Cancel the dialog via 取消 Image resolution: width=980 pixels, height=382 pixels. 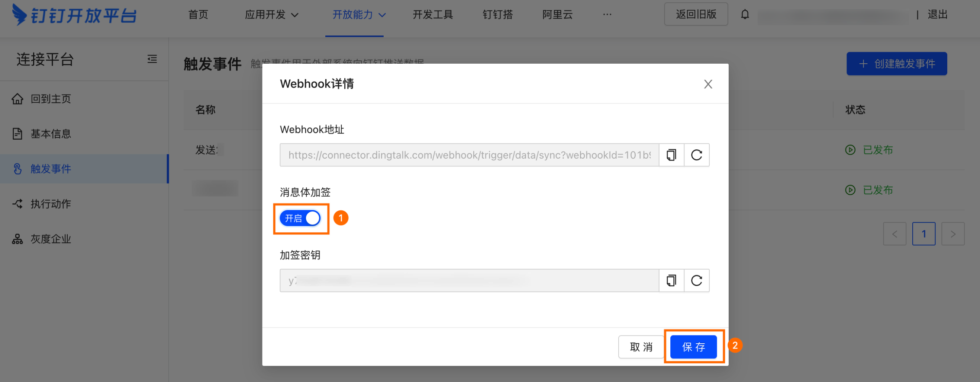tap(641, 347)
